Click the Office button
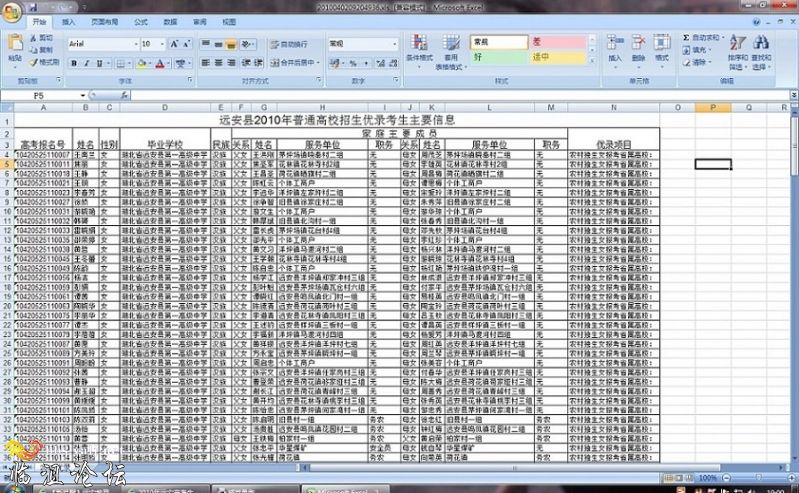 pos(12,10)
